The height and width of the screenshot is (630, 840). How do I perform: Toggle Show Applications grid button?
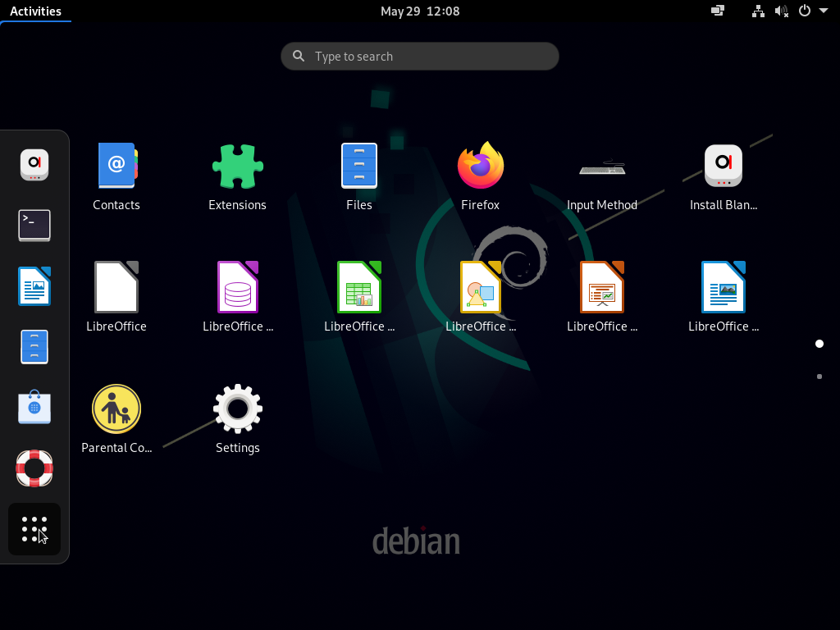click(x=34, y=529)
